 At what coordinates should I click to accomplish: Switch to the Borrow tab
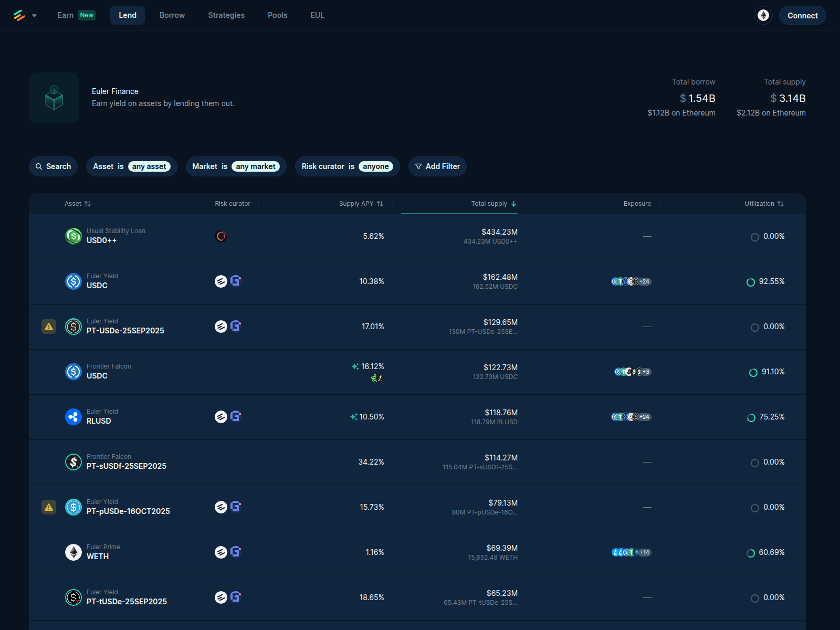[x=172, y=15]
